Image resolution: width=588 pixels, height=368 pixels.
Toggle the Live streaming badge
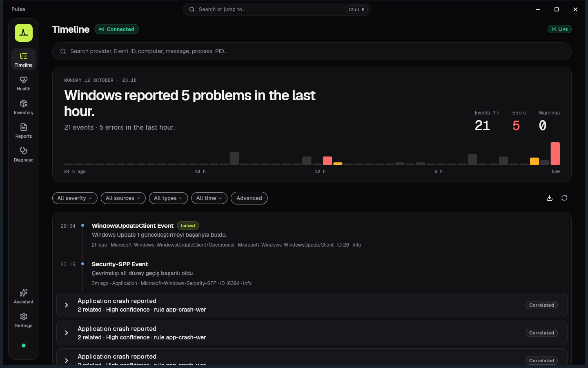click(x=559, y=29)
